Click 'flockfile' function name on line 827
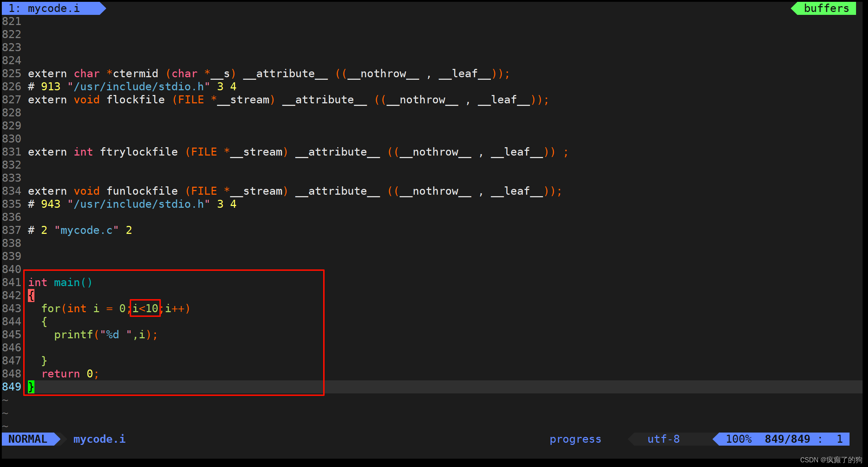The image size is (868, 467). tap(135, 100)
